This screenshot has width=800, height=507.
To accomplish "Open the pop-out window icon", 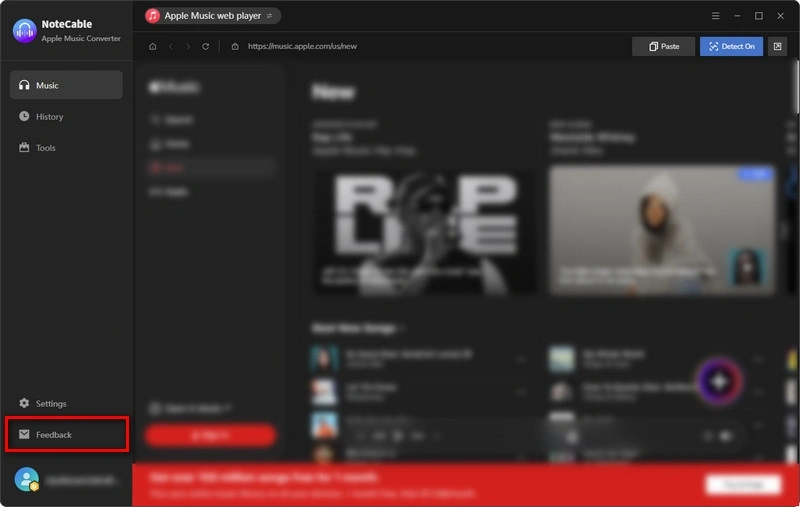I will coord(777,46).
